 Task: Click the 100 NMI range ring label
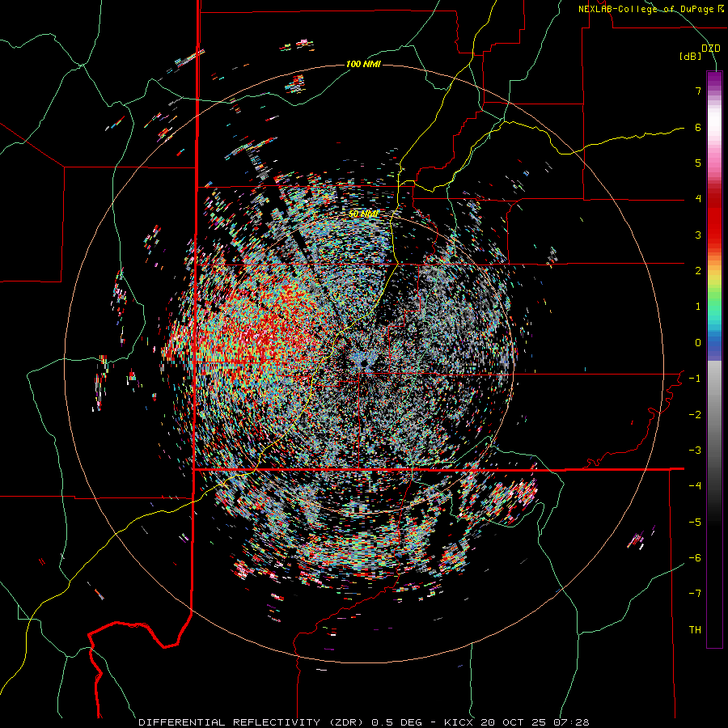363,64
